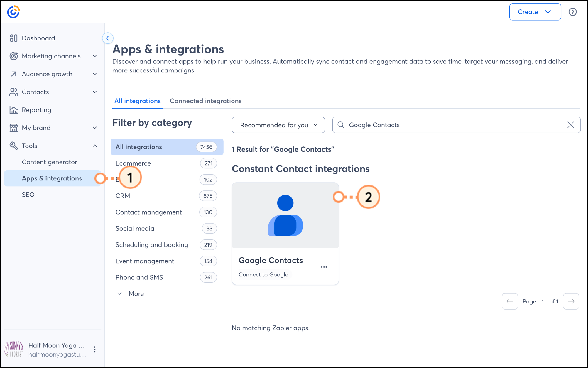The height and width of the screenshot is (368, 588).
Task: Filter by All integrations category
Action: pyautogui.click(x=167, y=147)
